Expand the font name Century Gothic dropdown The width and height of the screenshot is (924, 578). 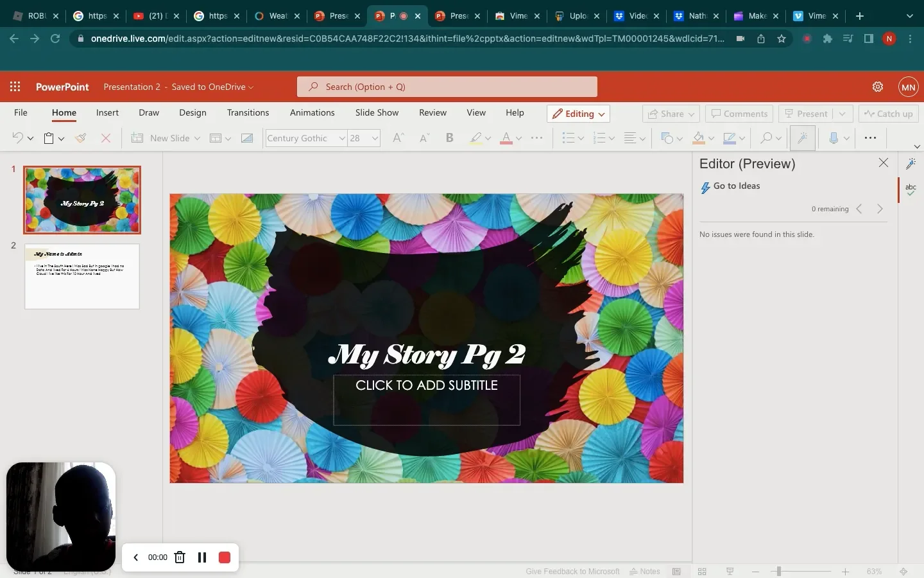pyautogui.click(x=342, y=138)
